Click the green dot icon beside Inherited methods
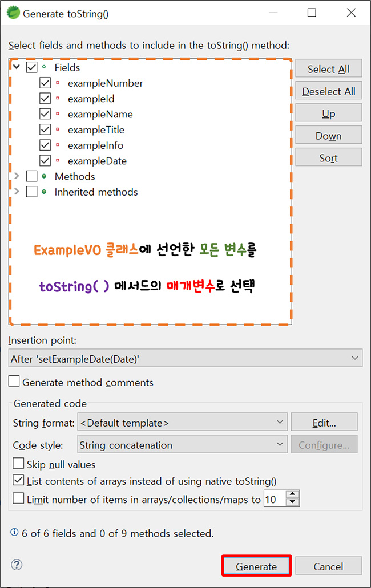This screenshot has height=588, width=371. click(45, 192)
